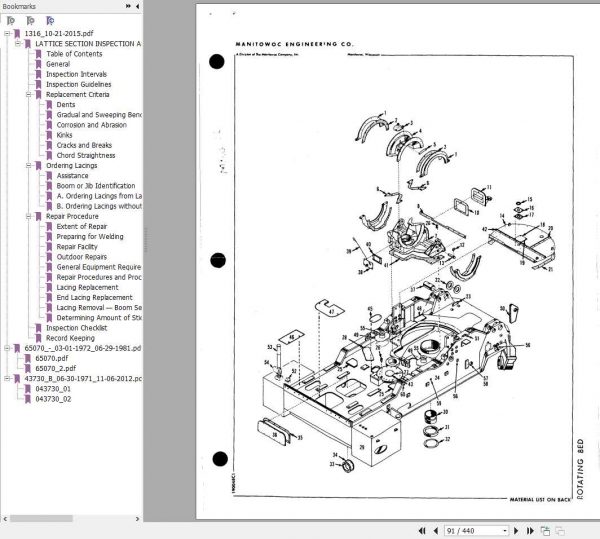Click the double-arrow icon in Bookmarks header
The width and height of the screenshot is (600, 539).
(128, 6)
